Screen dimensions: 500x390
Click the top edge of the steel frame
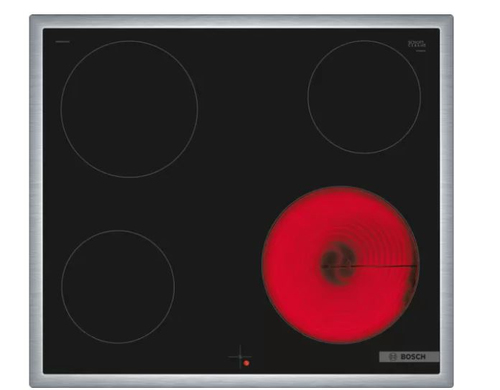[241, 21]
